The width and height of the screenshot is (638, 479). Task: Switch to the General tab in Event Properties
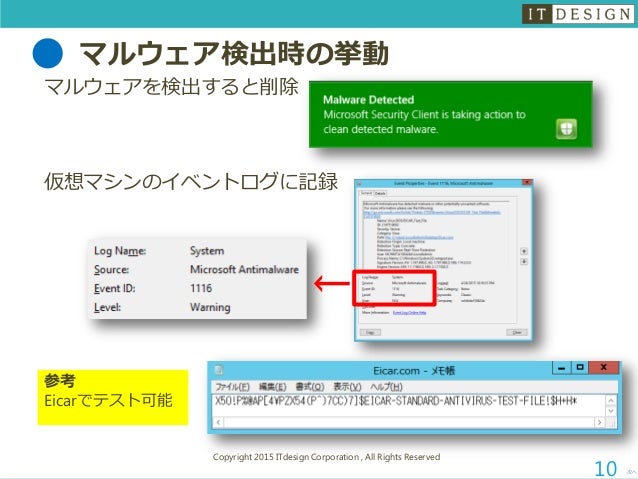point(366,193)
